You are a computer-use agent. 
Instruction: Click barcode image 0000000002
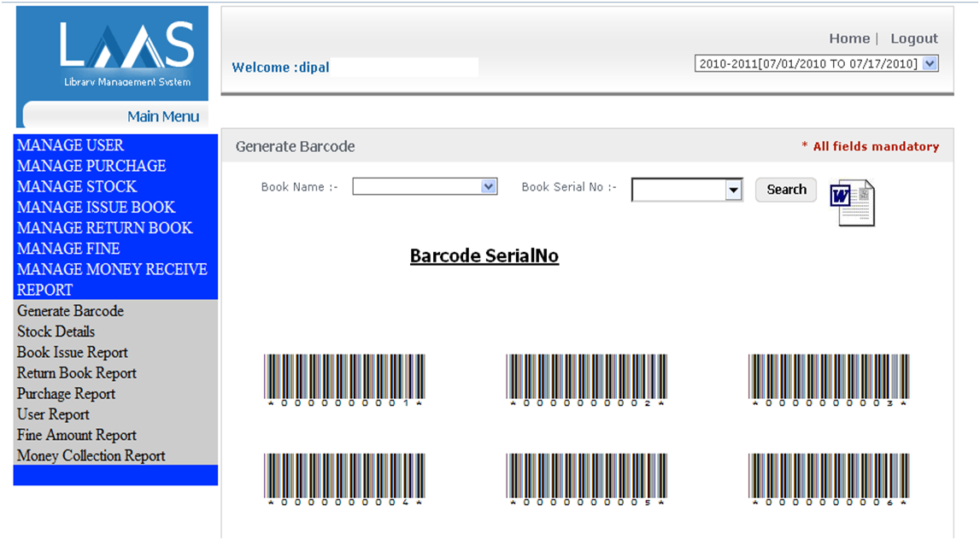tap(586, 380)
